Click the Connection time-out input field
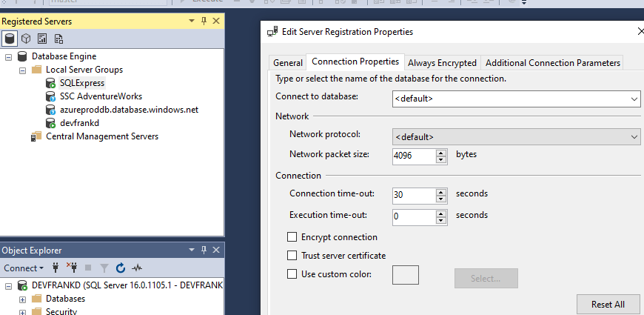 [413, 195]
